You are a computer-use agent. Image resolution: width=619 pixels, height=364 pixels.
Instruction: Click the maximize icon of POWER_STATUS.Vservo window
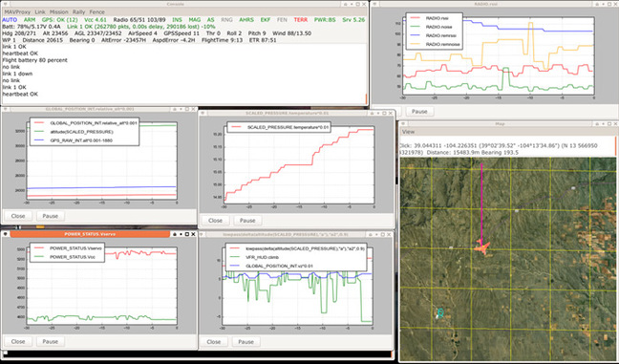point(186,234)
